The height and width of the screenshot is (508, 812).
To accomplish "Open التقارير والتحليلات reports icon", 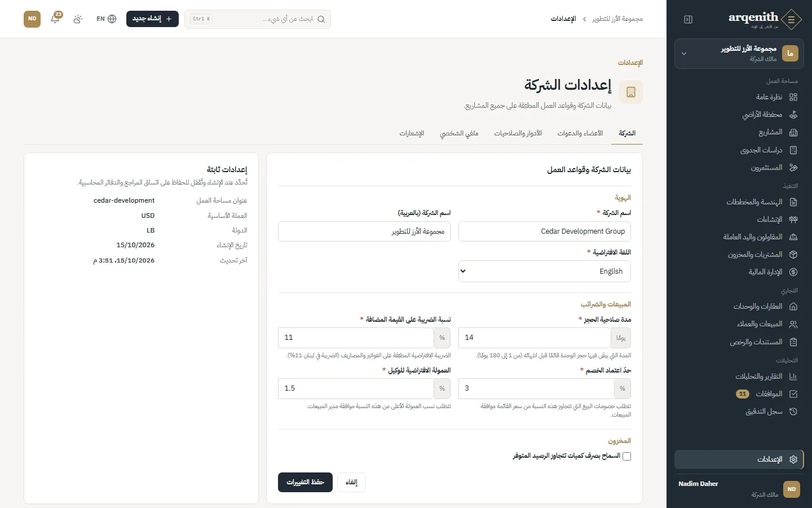I will click(x=793, y=376).
